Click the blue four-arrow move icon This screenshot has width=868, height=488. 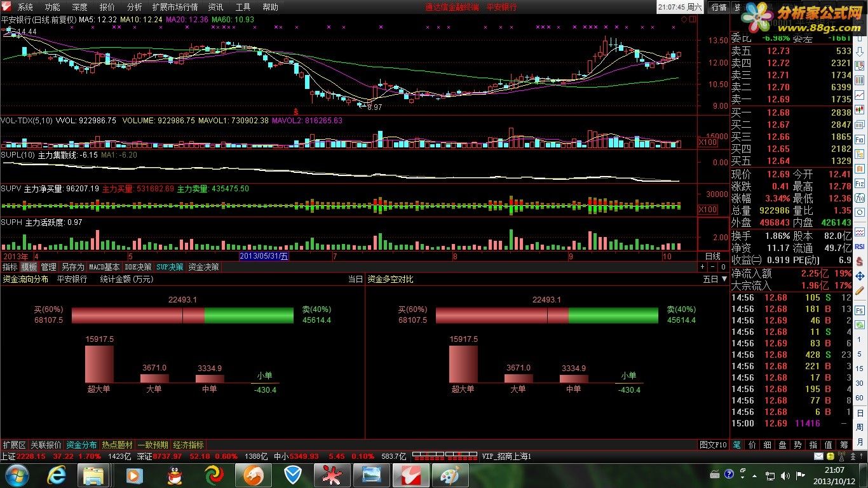[859, 276]
